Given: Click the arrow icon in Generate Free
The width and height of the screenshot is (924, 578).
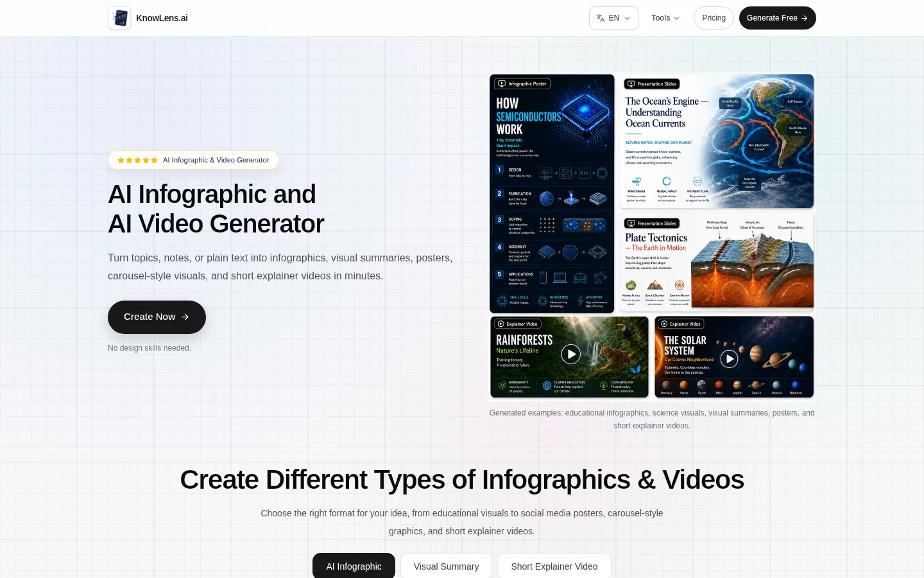Looking at the screenshot, I should click(x=805, y=18).
